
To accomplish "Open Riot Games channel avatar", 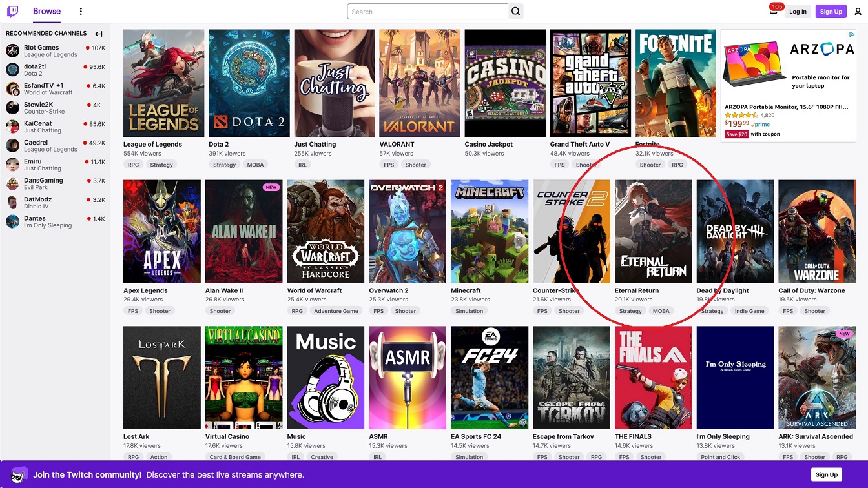I will pos(13,51).
